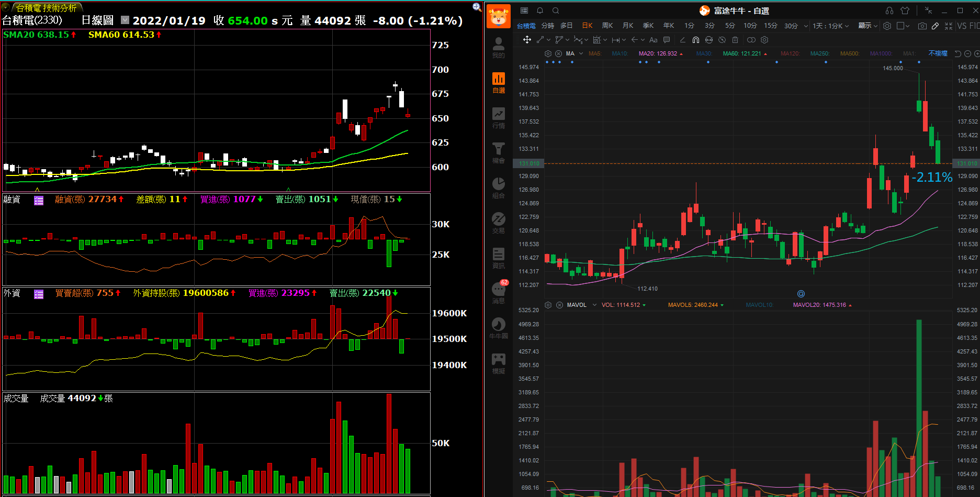Viewport: 980px width, 497px height.
Task: Open the 1天:1分K range dropdown
Action: [x=831, y=26]
